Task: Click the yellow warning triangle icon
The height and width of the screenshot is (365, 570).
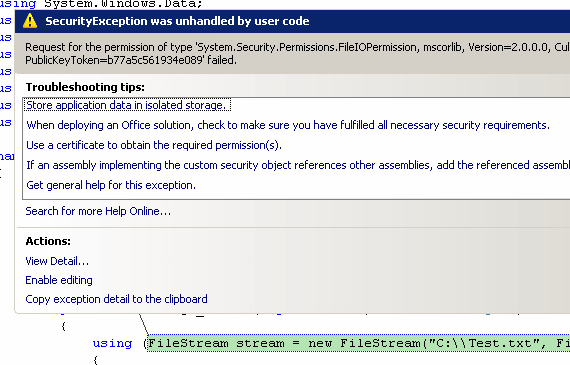Action: (x=30, y=21)
